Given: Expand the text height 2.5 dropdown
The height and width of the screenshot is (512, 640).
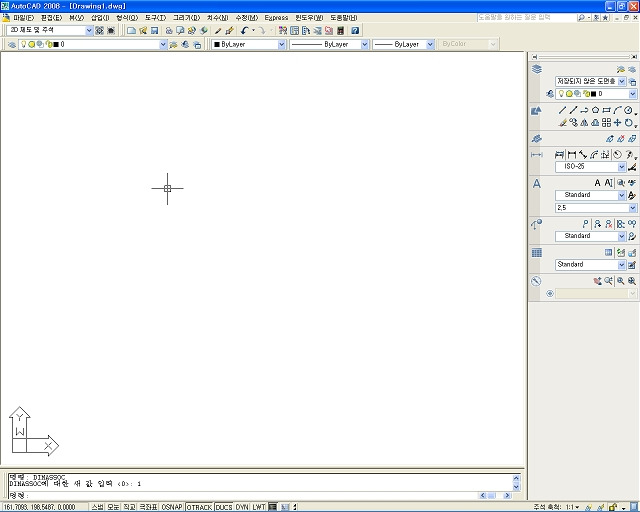Looking at the screenshot, I should 633,208.
